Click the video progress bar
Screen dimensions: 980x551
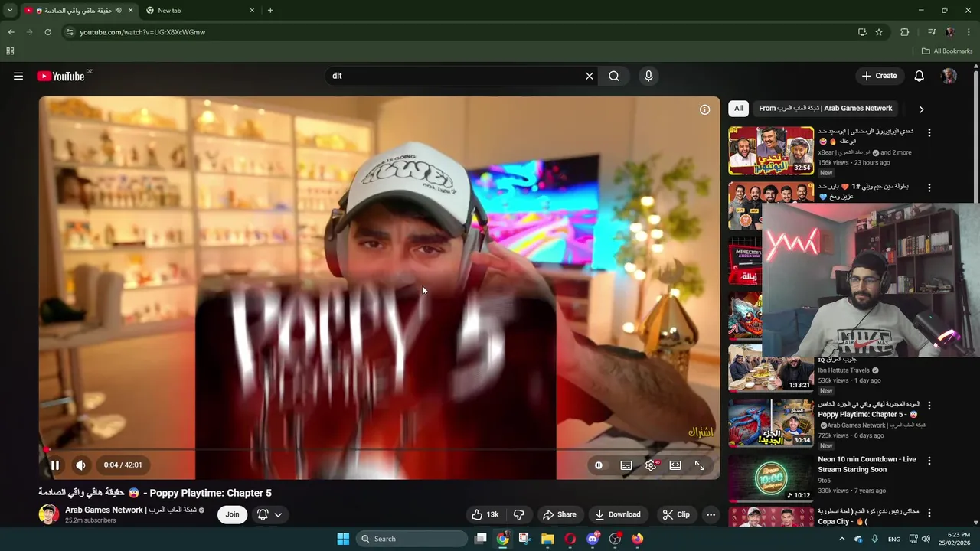pyautogui.click(x=379, y=449)
